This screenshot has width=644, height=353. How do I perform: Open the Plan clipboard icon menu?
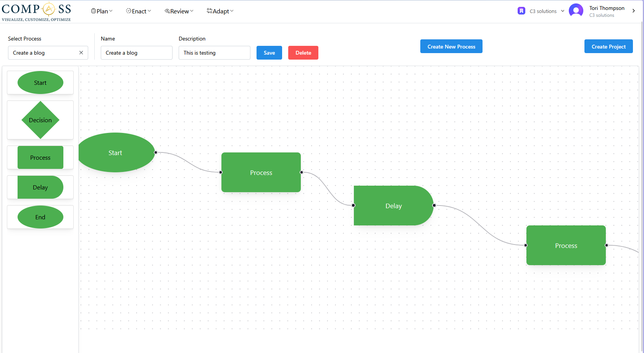(93, 11)
